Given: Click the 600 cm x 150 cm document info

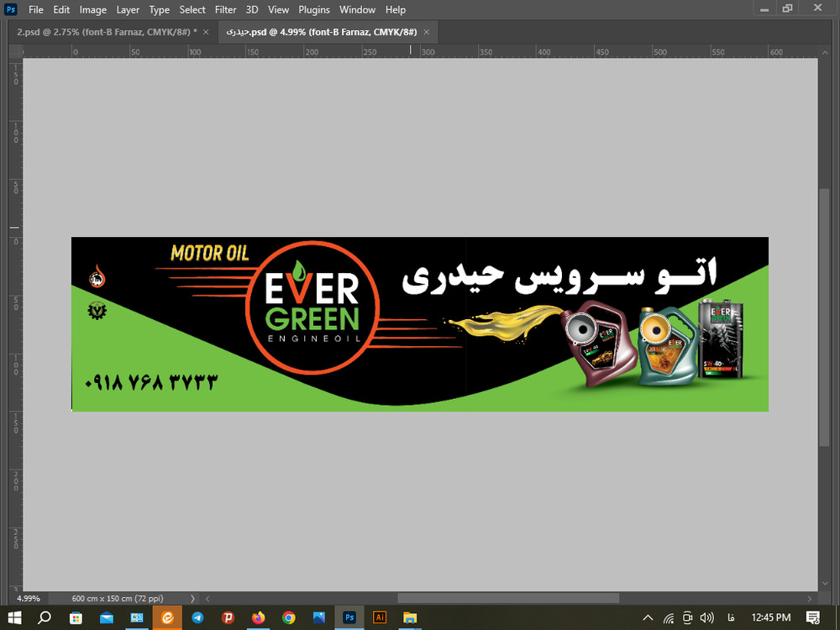Looking at the screenshot, I should [118, 598].
